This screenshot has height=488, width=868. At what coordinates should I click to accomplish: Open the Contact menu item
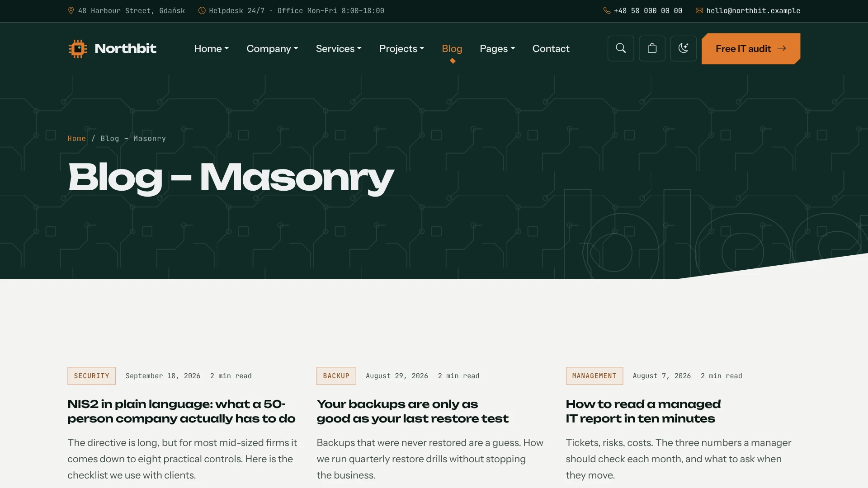pyautogui.click(x=551, y=48)
